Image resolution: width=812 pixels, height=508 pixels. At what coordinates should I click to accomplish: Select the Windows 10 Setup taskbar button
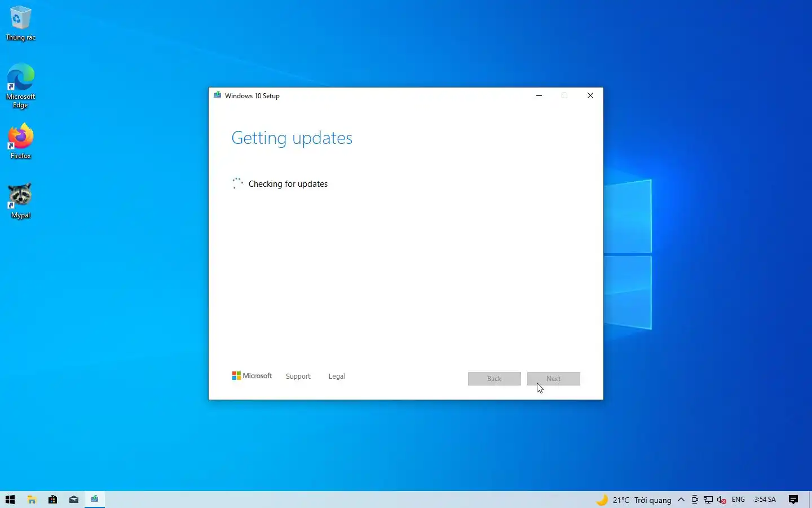(95, 500)
